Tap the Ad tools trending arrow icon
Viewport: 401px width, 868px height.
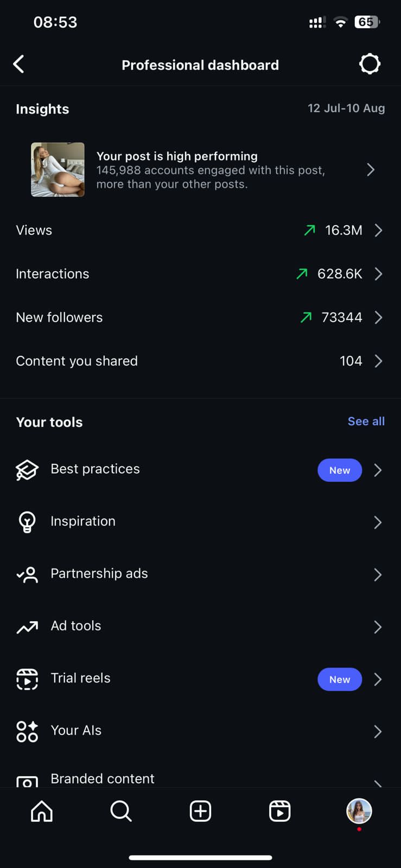[27, 627]
